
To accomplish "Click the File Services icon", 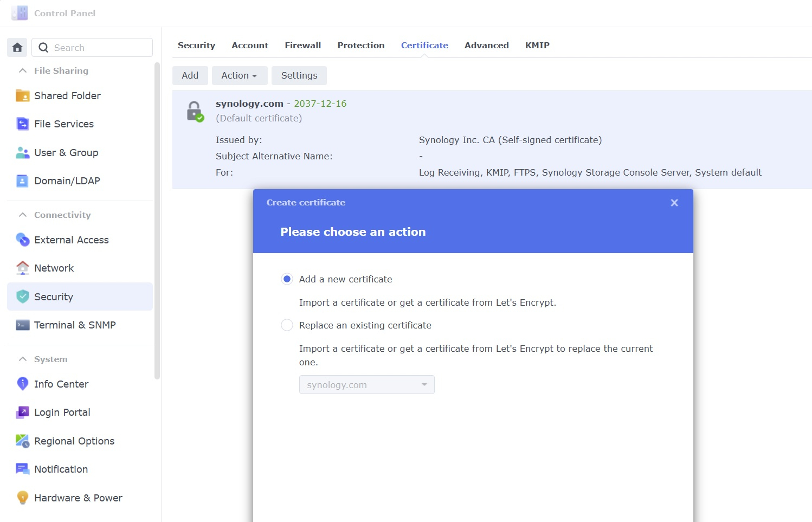I will [x=23, y=124].
